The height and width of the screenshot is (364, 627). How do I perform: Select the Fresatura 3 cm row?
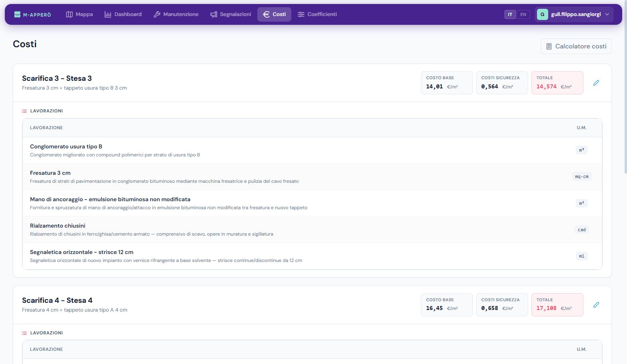[312, 177]
